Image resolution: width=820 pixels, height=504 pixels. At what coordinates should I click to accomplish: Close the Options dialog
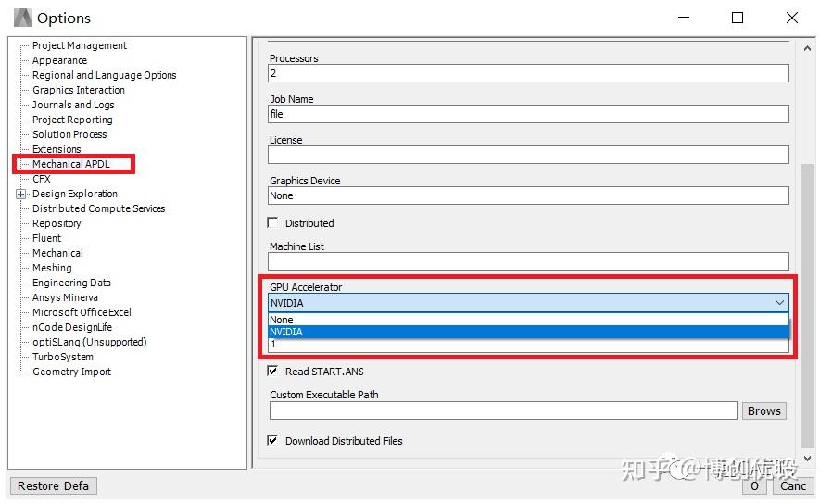(x=792, y=18)
